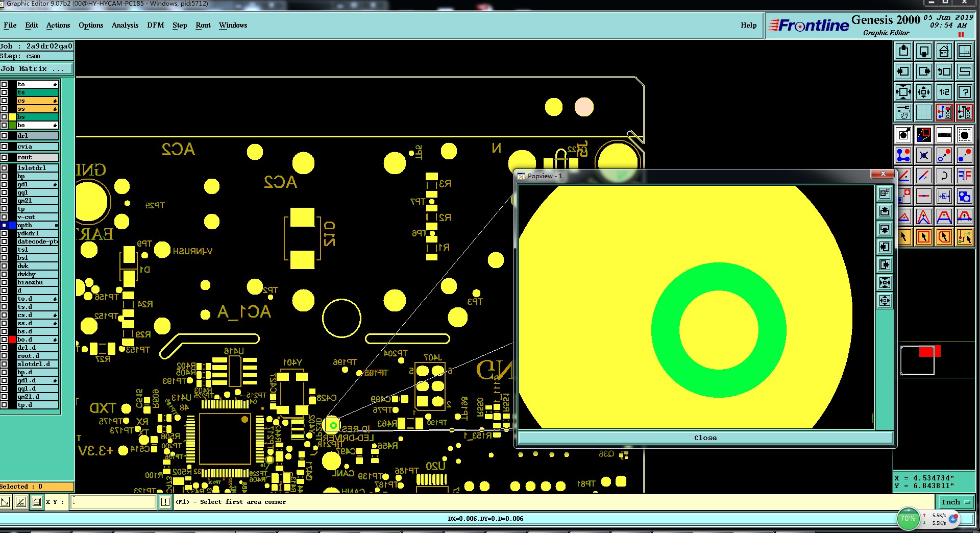980x533 pixels.
Task: Open the Rout menu
Action: (203, 25)
